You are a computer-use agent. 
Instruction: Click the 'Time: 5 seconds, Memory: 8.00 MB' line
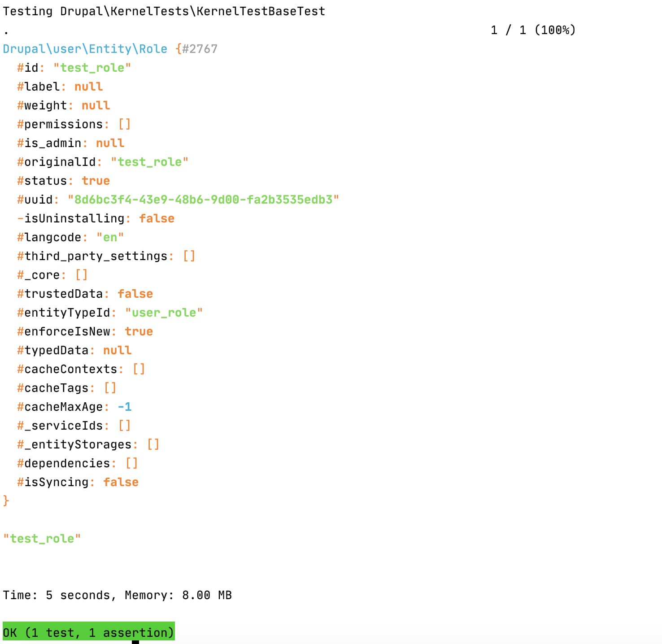(118, 595)
